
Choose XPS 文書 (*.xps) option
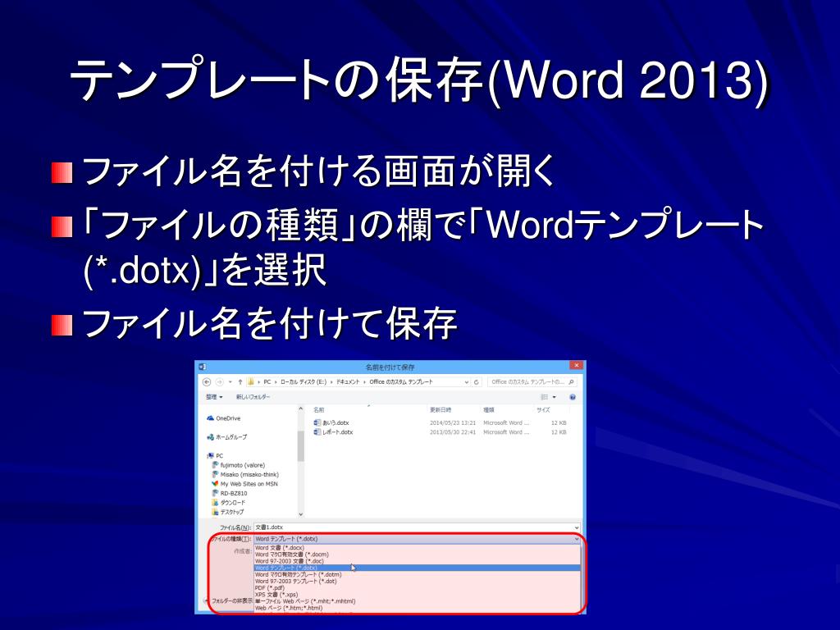(x=417, y=595)
